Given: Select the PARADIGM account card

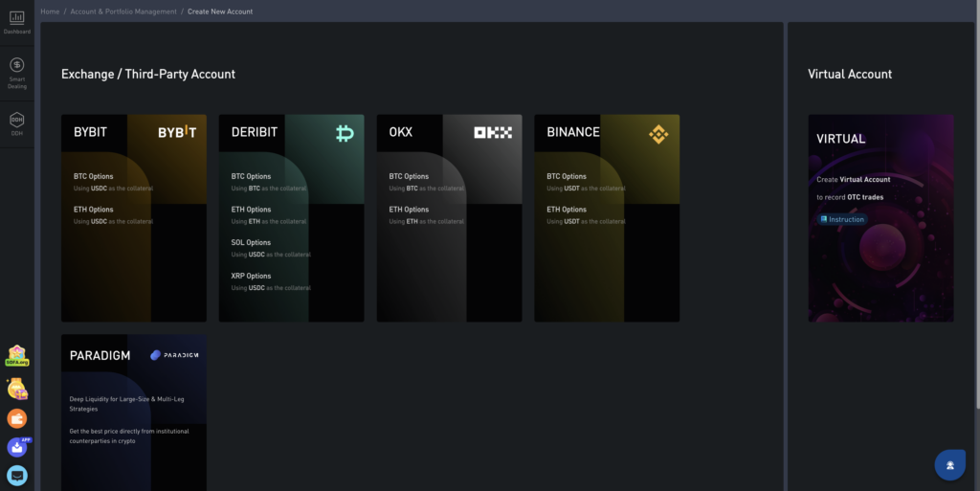Looking at the screenshot, I should tap(134, 412).
